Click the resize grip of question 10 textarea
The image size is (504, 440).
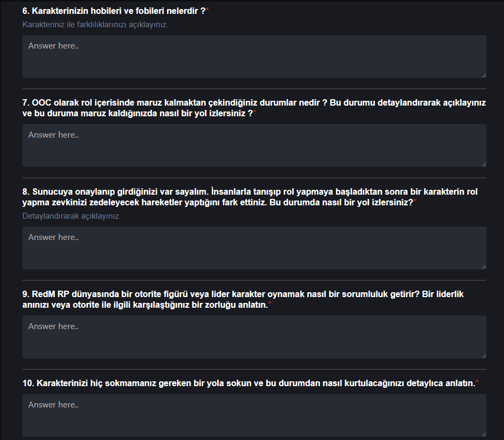(x=484, y=434)
